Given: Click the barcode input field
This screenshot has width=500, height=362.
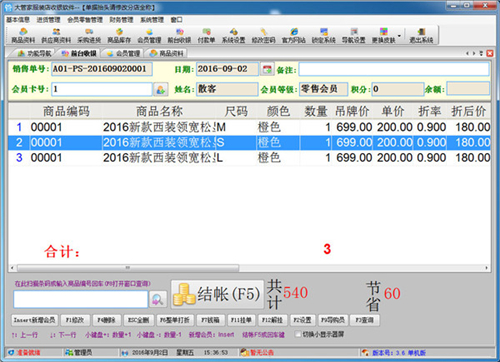Looking at the screenshot, I should (x=81, y=299).
